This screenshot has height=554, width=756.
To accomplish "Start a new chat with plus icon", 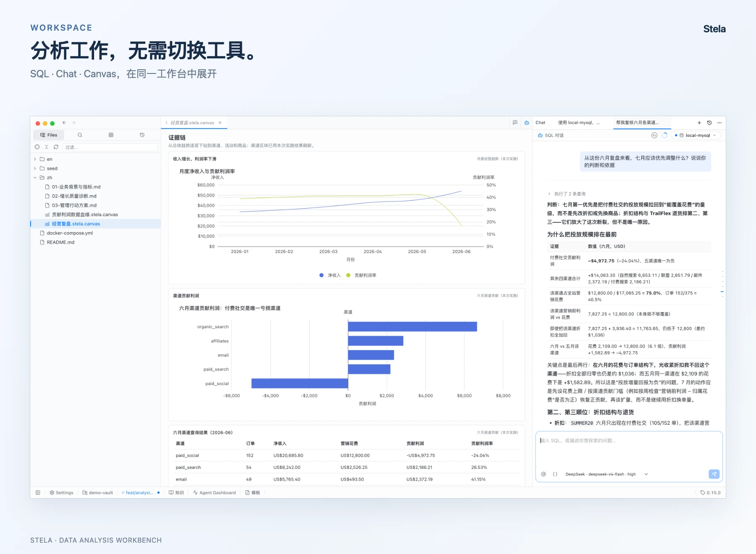I will (699, 123).
